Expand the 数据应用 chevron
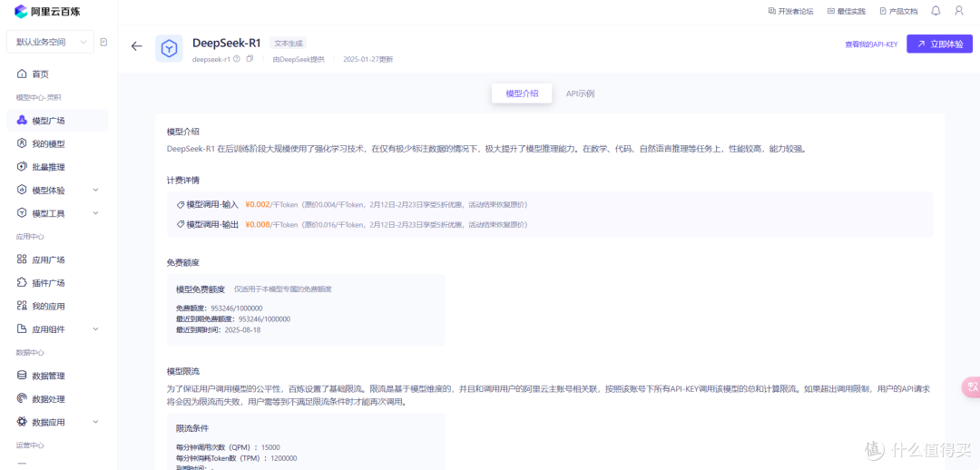980x470 pixels. 95,422
